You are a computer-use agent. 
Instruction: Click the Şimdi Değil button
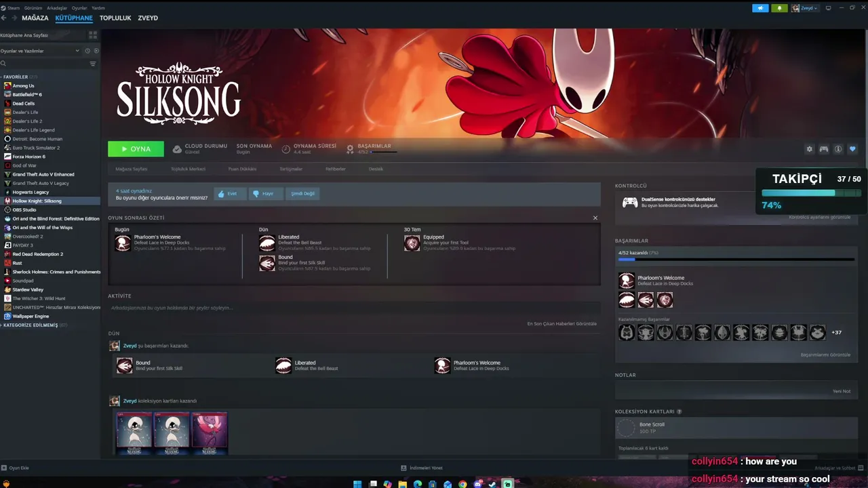coord(302,194)
